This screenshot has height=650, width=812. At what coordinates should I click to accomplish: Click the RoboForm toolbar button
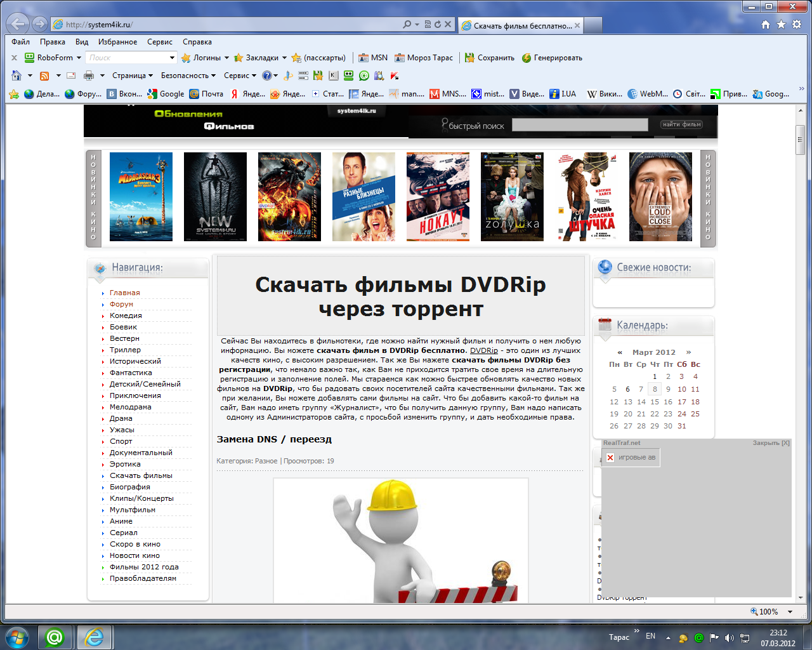(49, 58)
